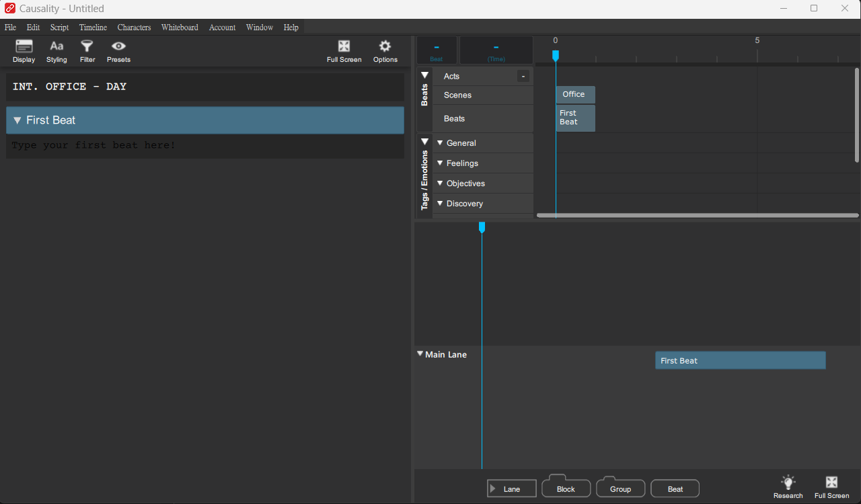Collapse the Objectives tag group
The width and height of the screenshot is (861, 504).
[x=440, y=183]
